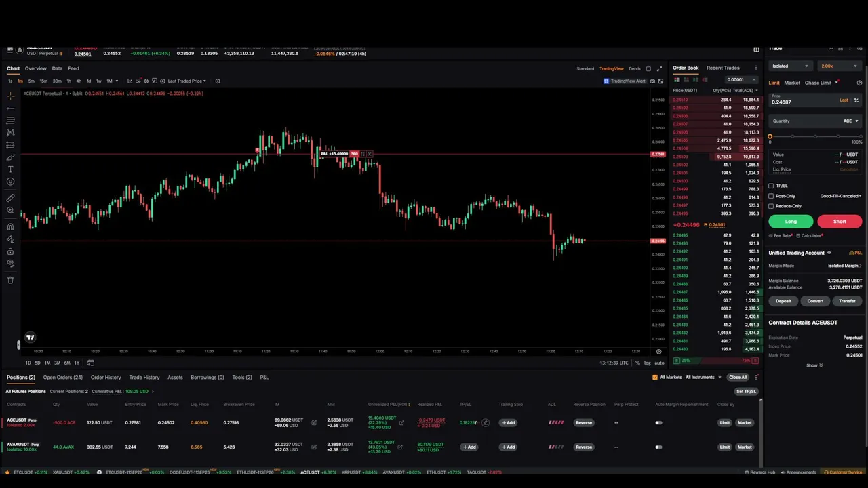This screenshot has height=488, width=868.
Task: Activate the chart zoom-in tool
Action: coord(10,210)
